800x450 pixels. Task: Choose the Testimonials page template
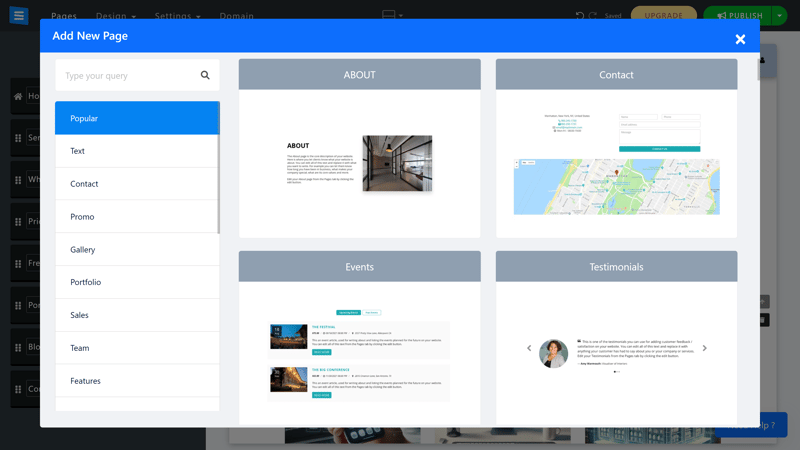616,337
